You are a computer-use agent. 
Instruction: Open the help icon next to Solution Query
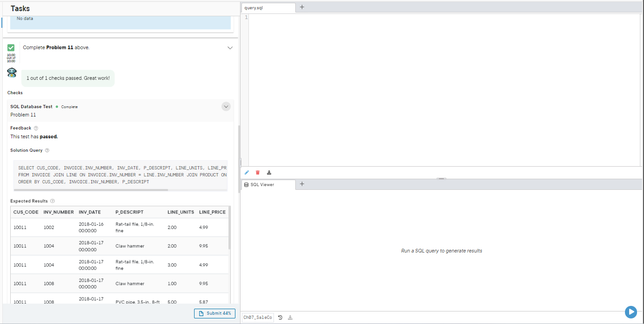[x=47, y=150]
